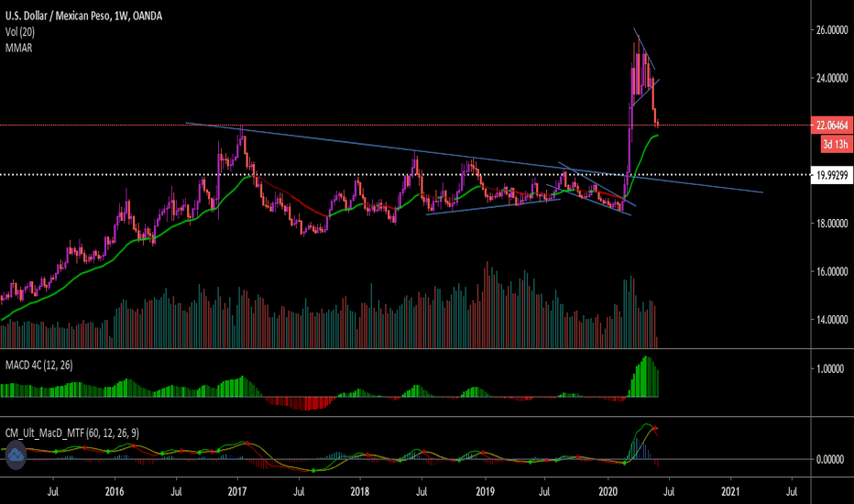Click the round cloud logo icon at lower left

pos(16,455)
